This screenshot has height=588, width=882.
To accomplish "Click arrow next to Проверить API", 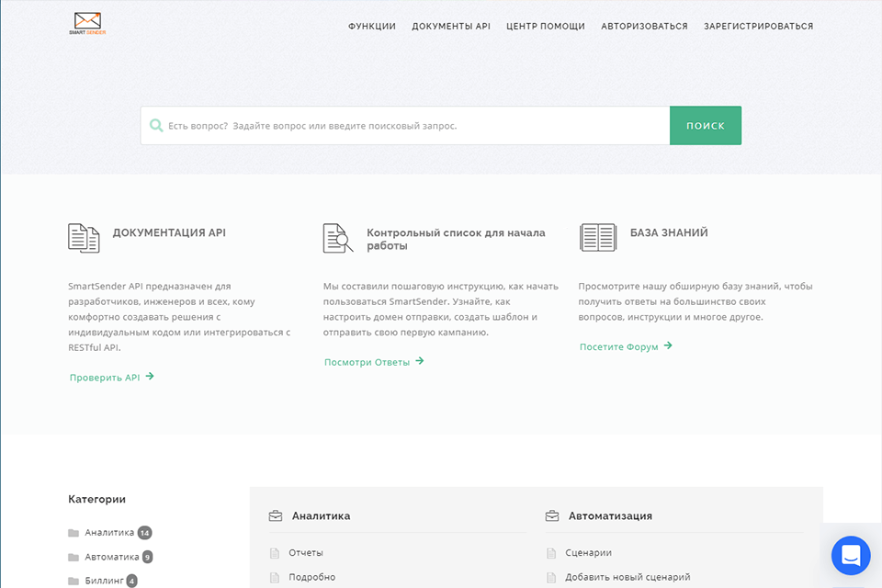I will coord(150,377).
